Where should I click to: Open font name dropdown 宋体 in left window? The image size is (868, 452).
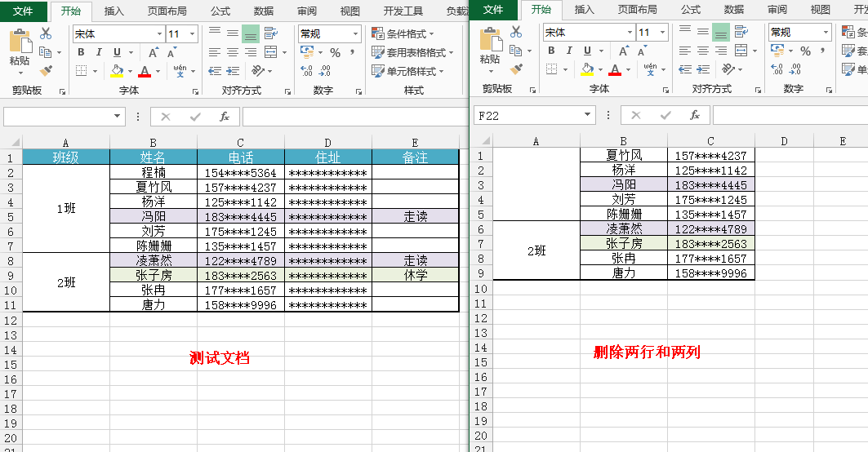(x=159, y=33)
